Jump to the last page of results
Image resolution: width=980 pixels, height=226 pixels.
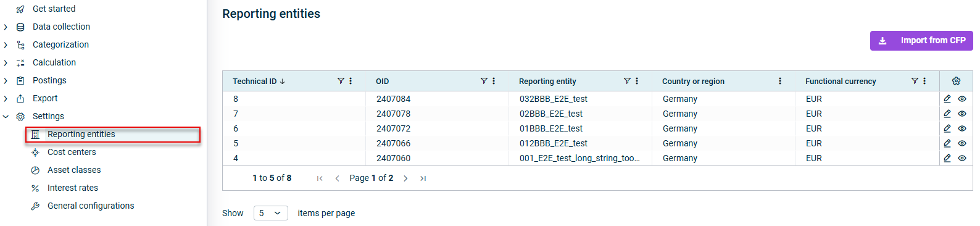pos(423,178)
